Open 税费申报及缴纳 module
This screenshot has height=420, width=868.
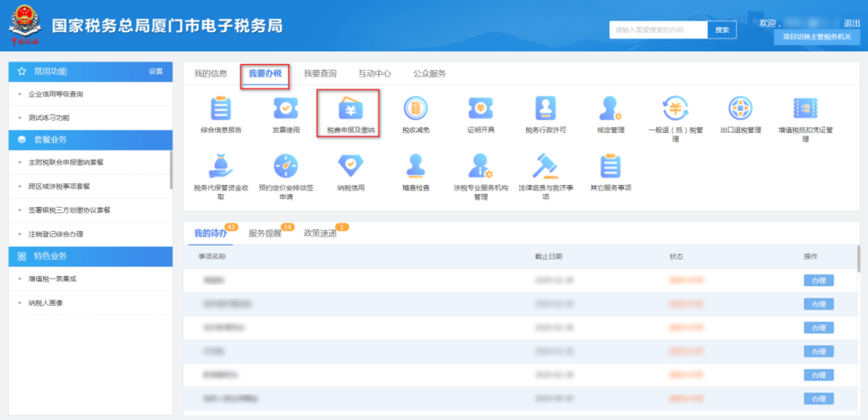350,109
